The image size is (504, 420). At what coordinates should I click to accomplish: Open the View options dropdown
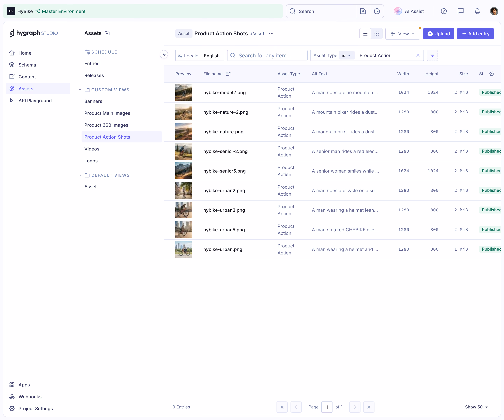pos(402,34)
